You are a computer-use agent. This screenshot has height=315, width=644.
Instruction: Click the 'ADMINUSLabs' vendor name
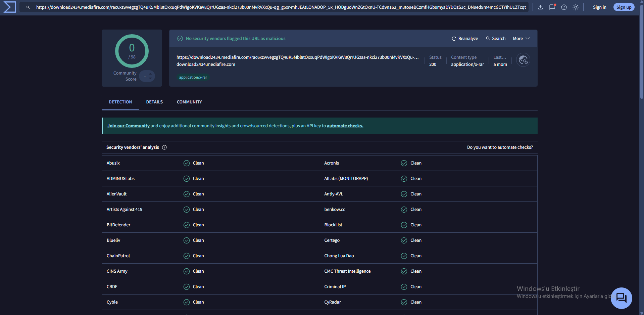pos(120,179)
